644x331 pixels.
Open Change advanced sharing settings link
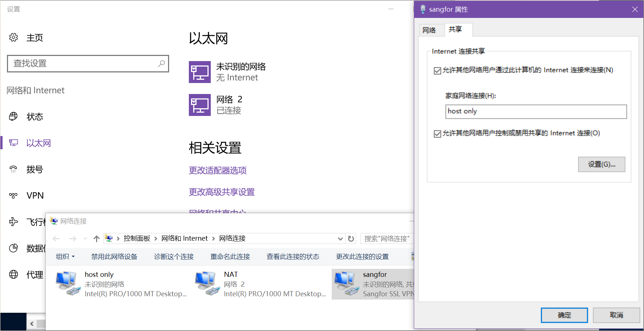[x=222, y=192]
